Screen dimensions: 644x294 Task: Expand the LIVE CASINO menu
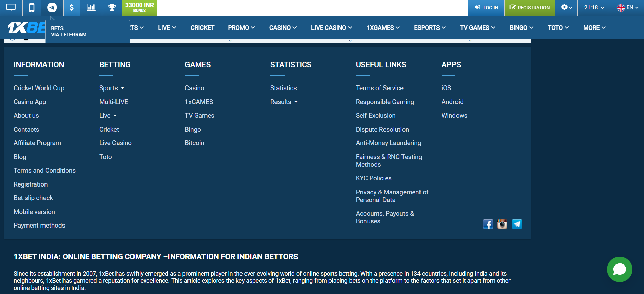coord(332,28)
